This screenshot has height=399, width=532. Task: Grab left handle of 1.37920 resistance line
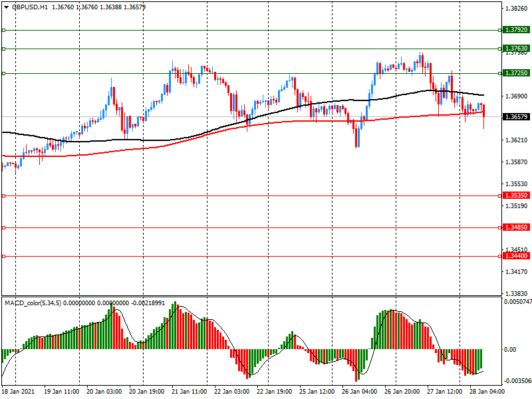(x=4, y=30)
